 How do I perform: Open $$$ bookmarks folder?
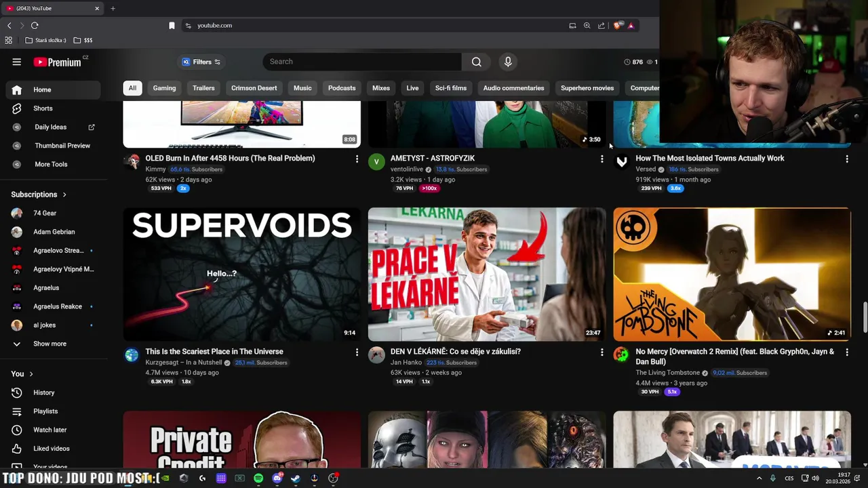pyautogui.click(x=83, y=41)
